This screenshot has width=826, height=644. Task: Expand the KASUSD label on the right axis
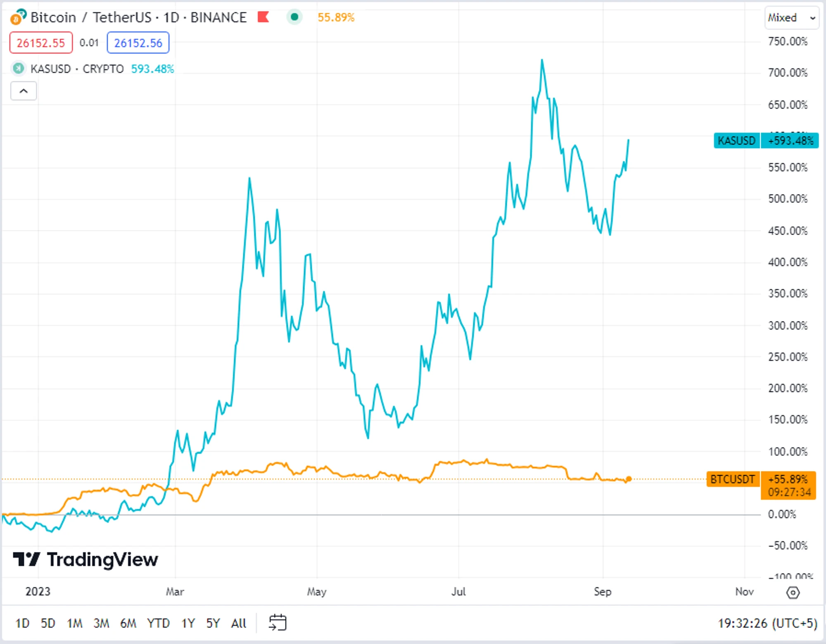[x=736, y=141]
